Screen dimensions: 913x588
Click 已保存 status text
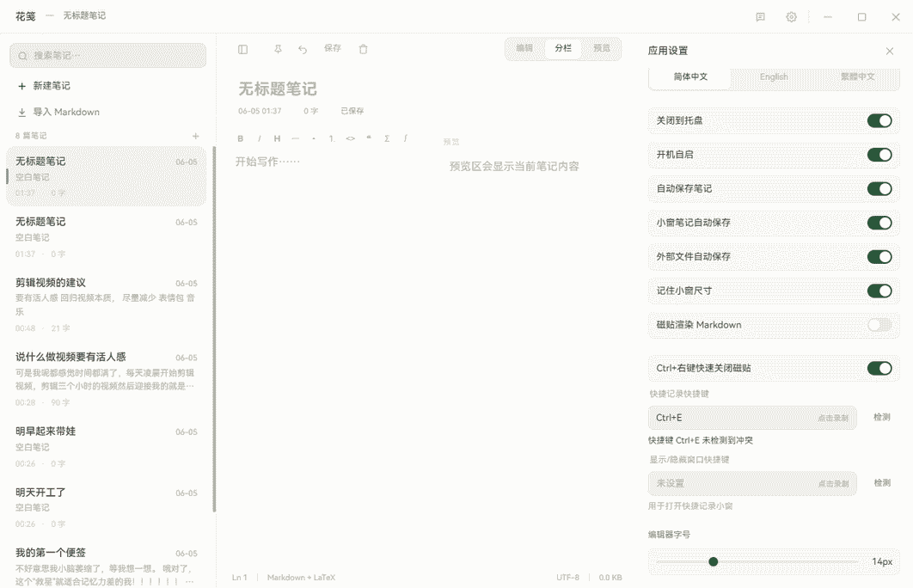pyautogui.click(x=352, y=111)
